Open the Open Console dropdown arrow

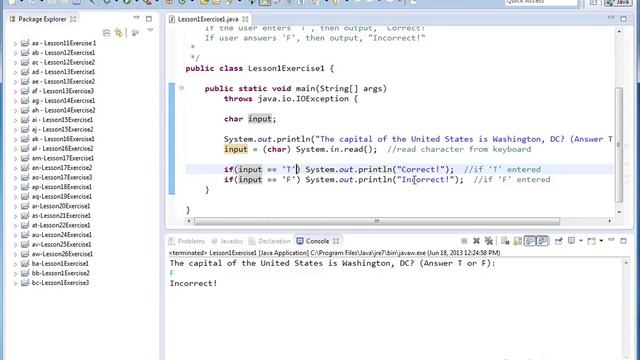click(601, 241)
